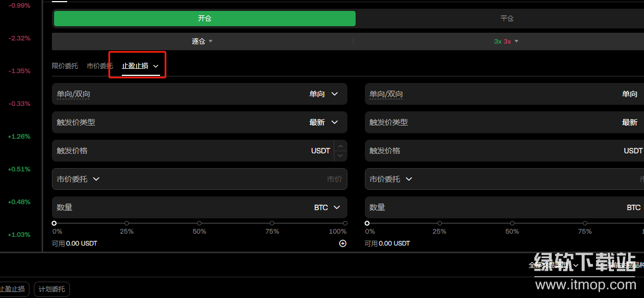Increase trigger price with the up stepper arrow
The height and width of the screenshot is (298, 644).
341,146
